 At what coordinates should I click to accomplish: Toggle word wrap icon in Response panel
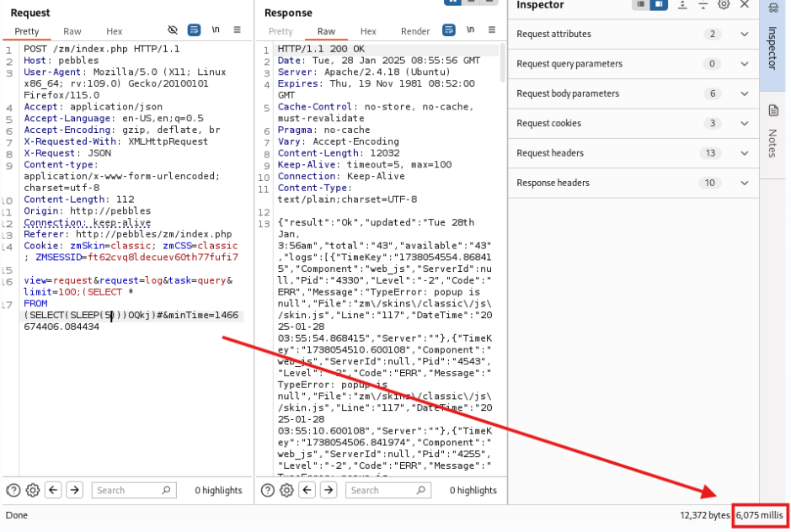coord(448,29)
